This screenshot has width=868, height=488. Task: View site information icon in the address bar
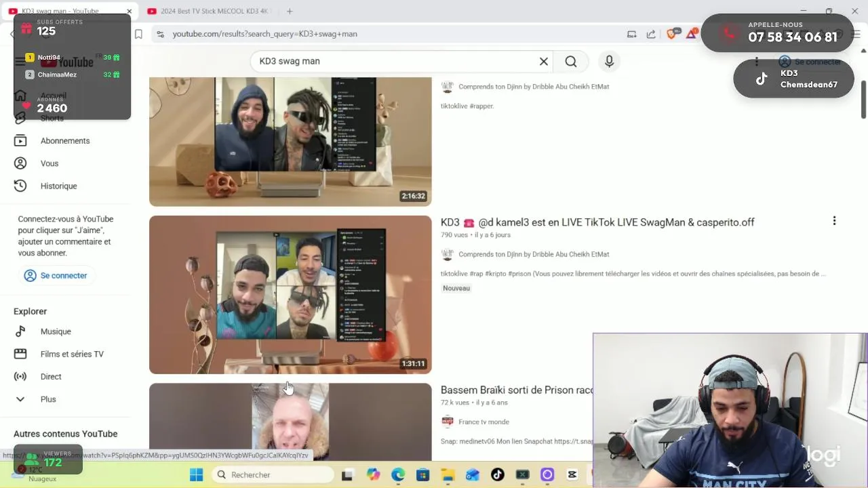(x=160, y=34)
